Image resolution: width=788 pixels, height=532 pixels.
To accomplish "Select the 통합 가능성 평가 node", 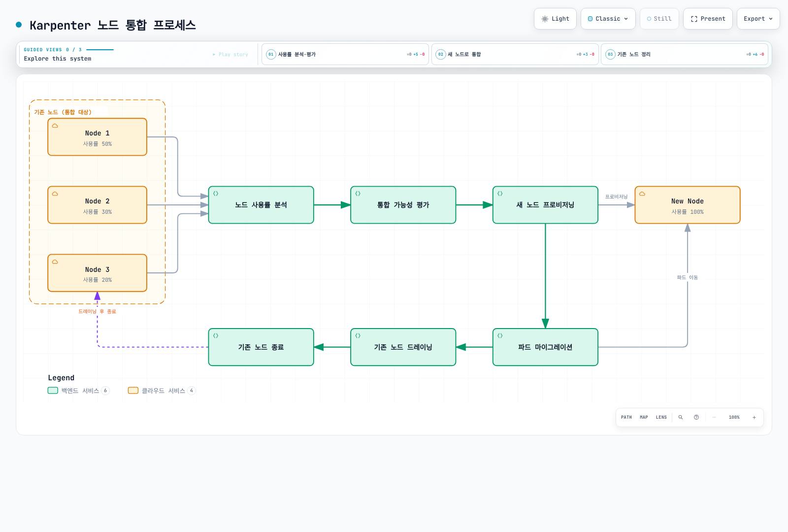I will [x=403, y=205].
